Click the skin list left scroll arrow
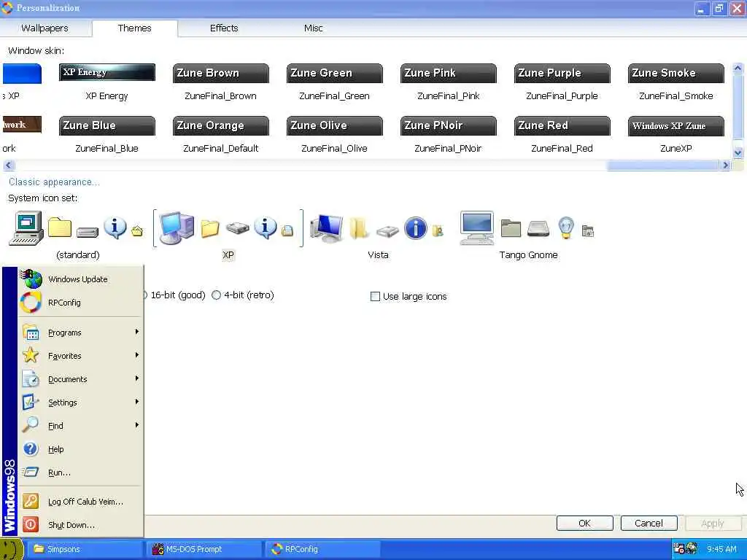Screen dimensions: 747x560 (x=9, y=166)
